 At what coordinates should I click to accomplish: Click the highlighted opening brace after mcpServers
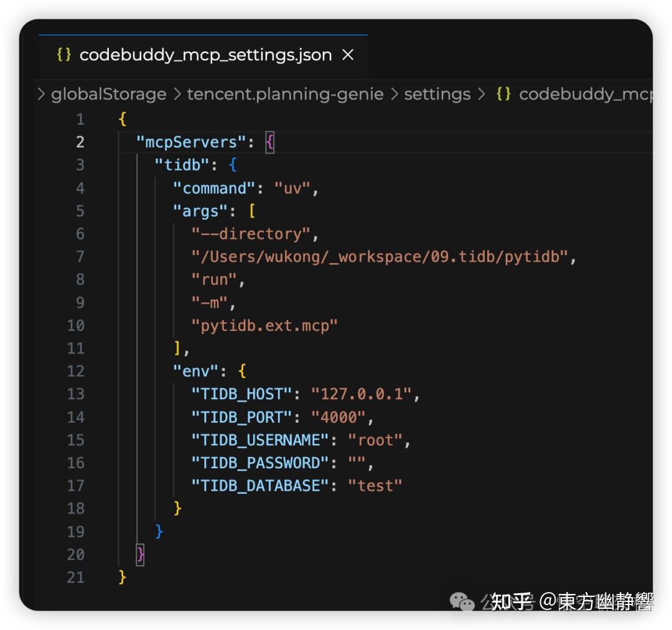pos(269,142)
